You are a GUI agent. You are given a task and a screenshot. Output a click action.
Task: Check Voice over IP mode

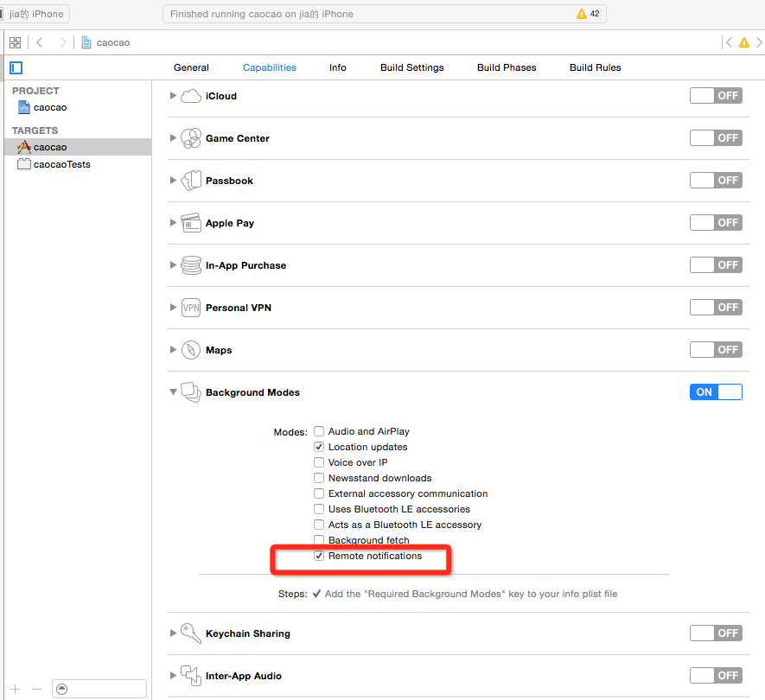[x=319, y=462]
